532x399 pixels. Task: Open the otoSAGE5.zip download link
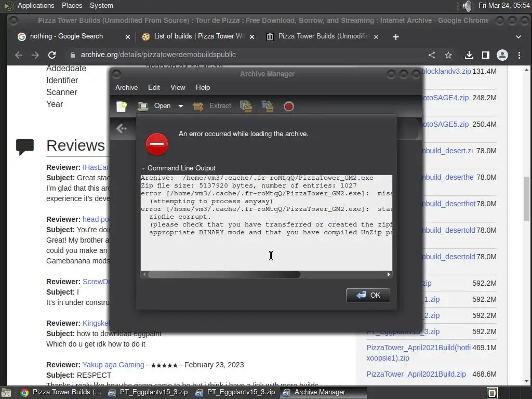coord(445,124)
